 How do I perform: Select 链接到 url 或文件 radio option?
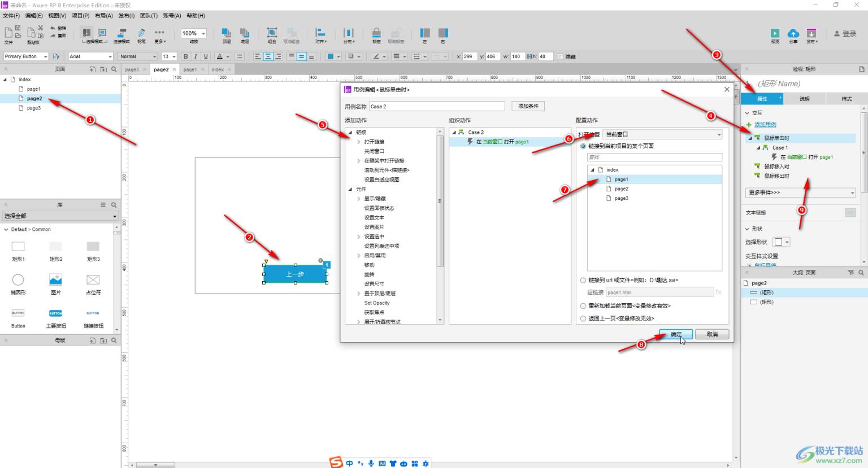[584, 280]
